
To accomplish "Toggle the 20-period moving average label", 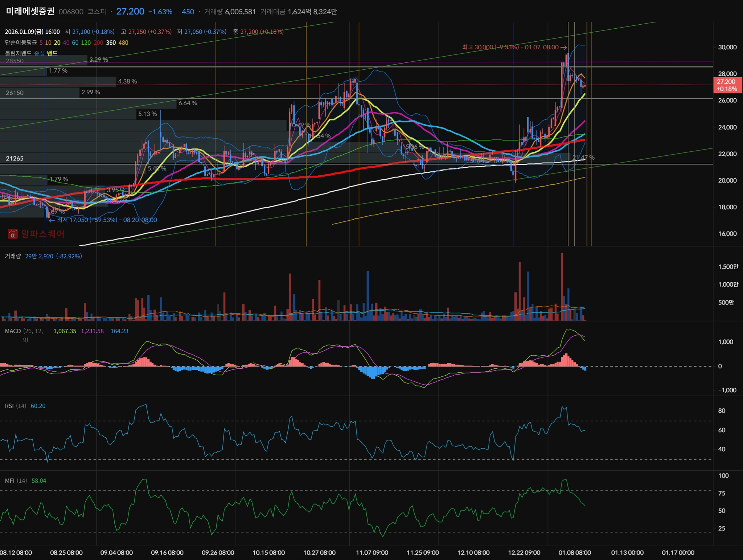I will click(x=57, y=43).
